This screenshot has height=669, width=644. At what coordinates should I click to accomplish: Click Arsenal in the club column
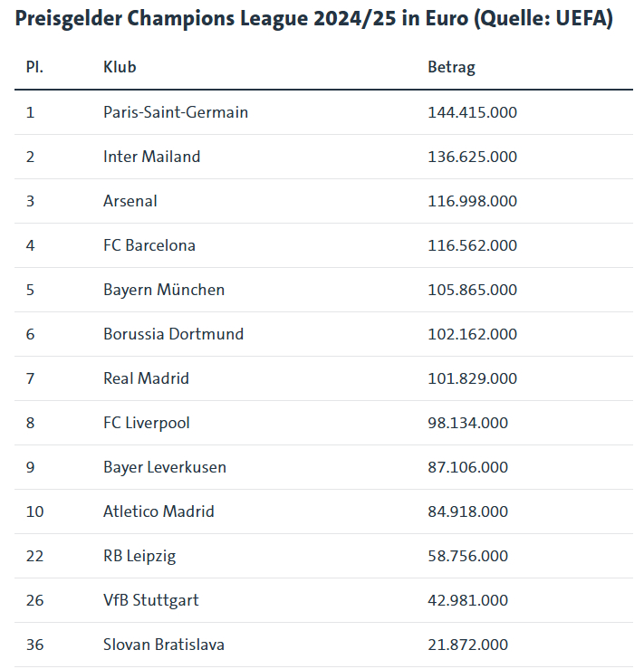(x=130, y=201)
